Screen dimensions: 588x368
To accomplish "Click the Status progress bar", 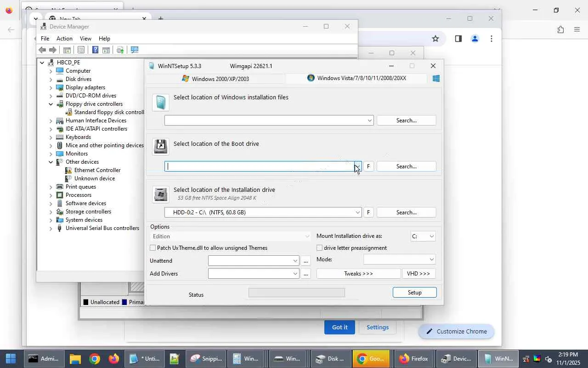I will [x=297, y=293].
